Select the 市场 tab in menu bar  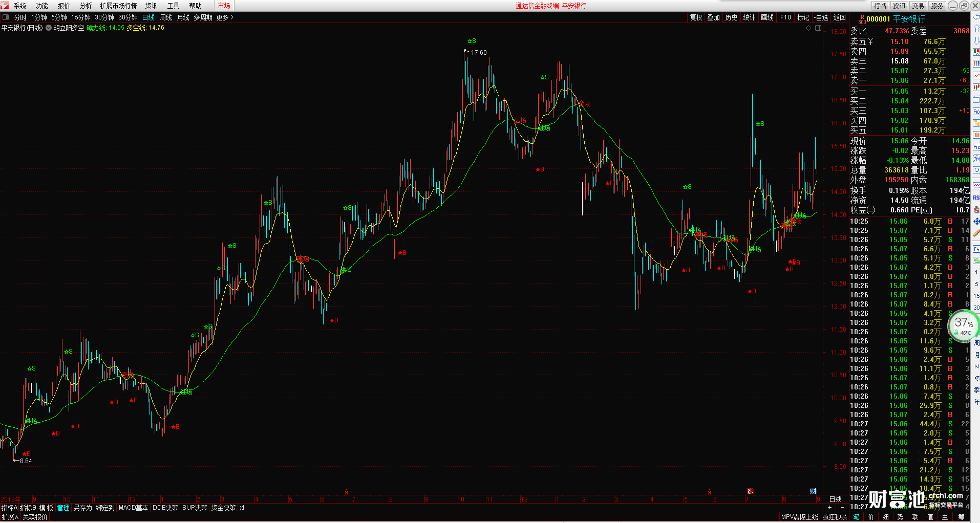[224, 6]
